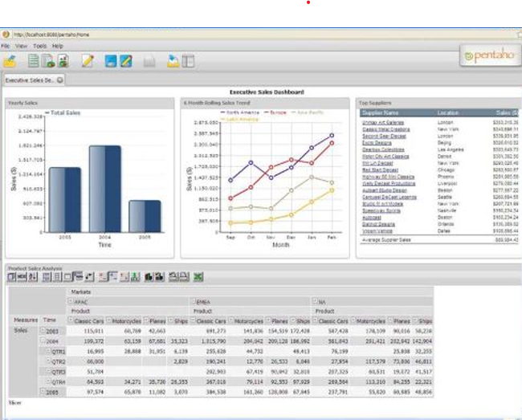Screen dimensions: 522x420
Task: Open the Motor City Art Classics link
Action: pos(385,157)
